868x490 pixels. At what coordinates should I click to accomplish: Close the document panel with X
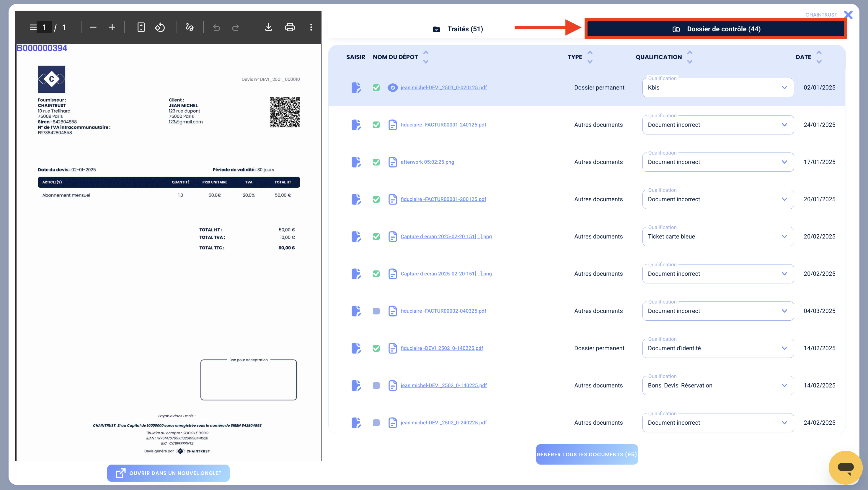click(848, 14)
